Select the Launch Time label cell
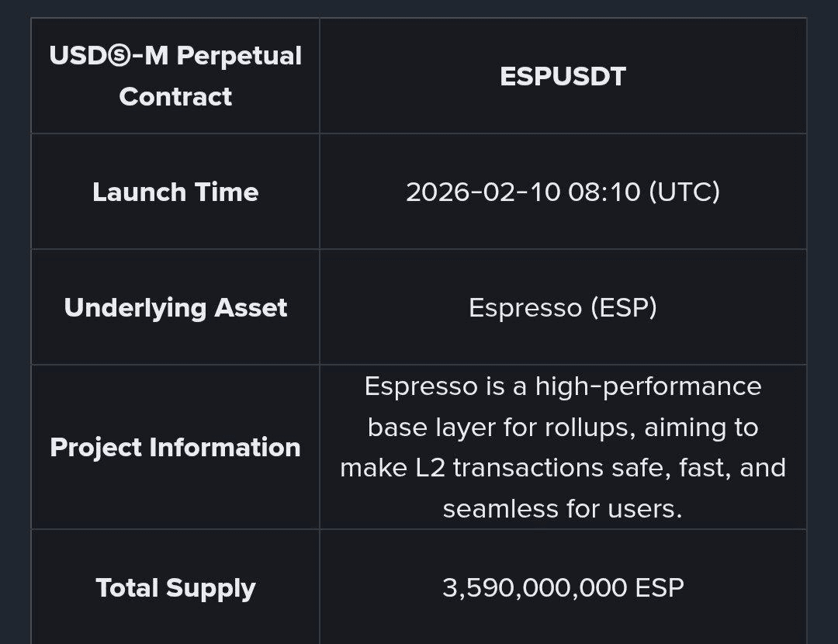 coord(175,192)
